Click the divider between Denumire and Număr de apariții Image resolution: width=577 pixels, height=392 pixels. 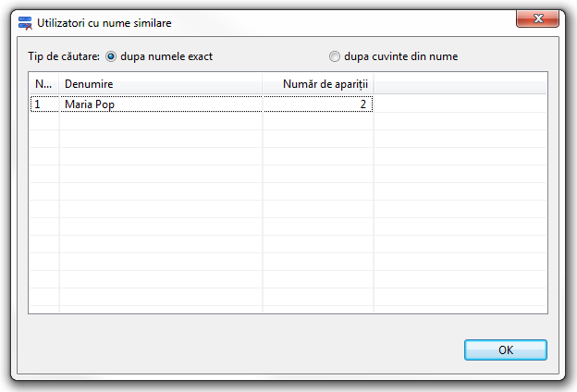pyautogui.click(x=263, y=84)
